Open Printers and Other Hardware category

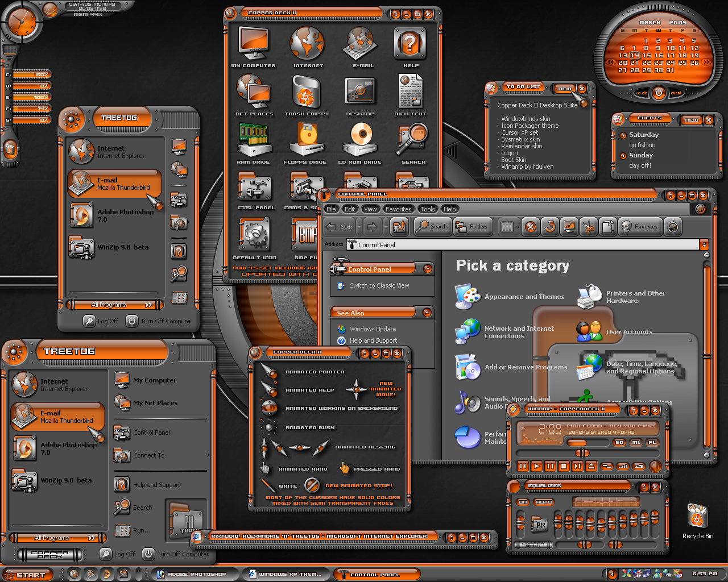pyautogui.click(x=622, y=297)
